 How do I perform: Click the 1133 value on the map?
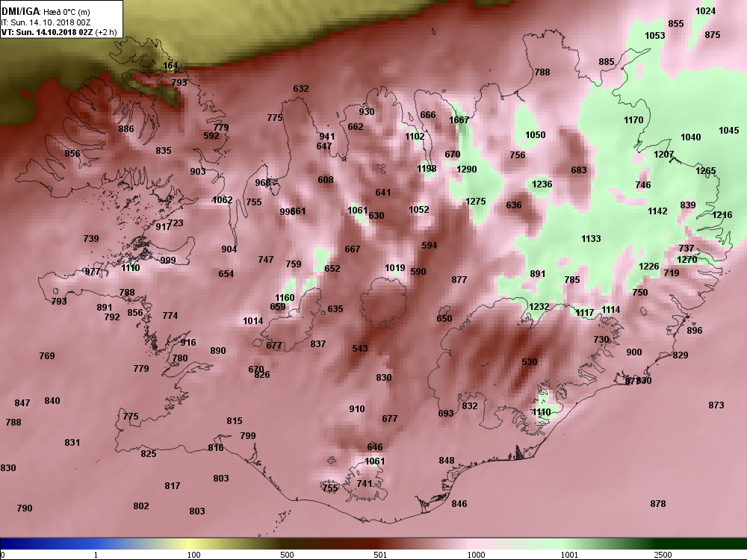(591, 239)
